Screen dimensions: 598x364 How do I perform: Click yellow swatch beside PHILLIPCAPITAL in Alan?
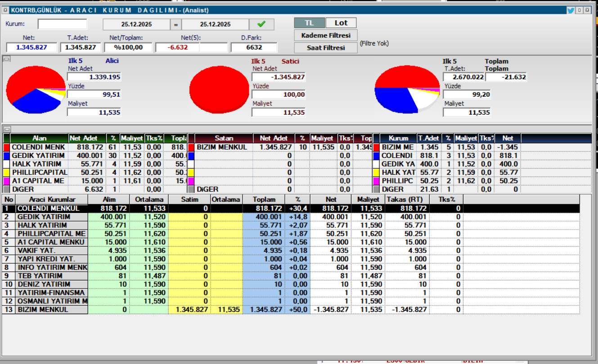coord(6,173)
